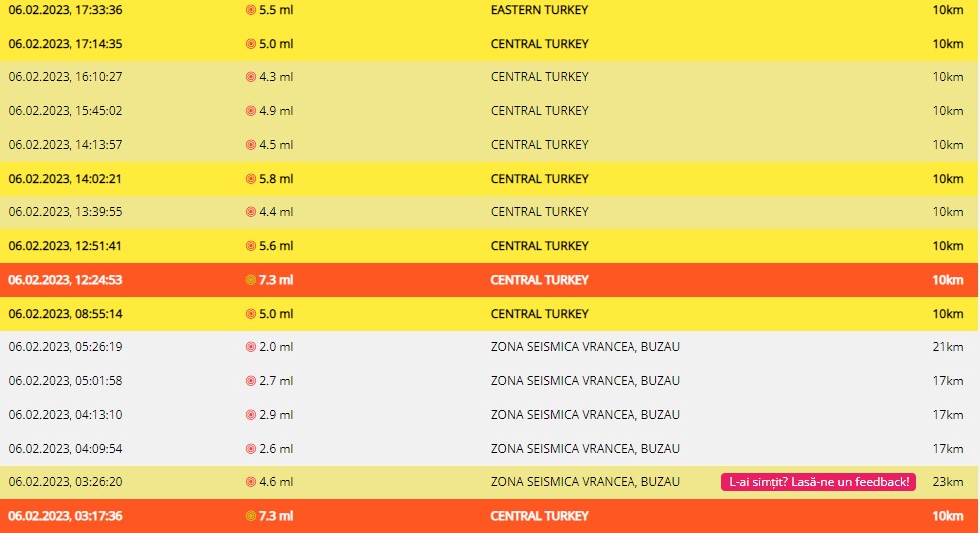
Task: Click CENTRAL TURKEY on the 13:39:55 row
Action: [539, 212]
